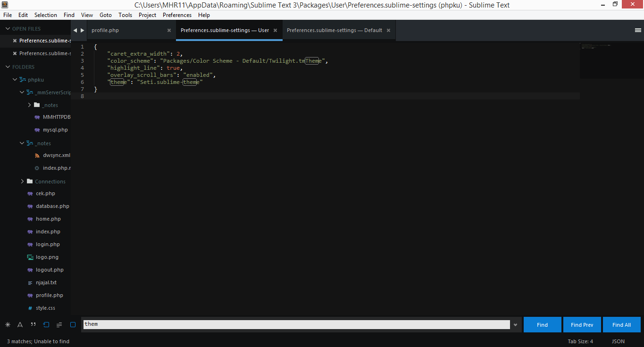Click the "caret_extra_width" key in editor
This screenshot has width=644, height=347.
[x=138, y=54]
